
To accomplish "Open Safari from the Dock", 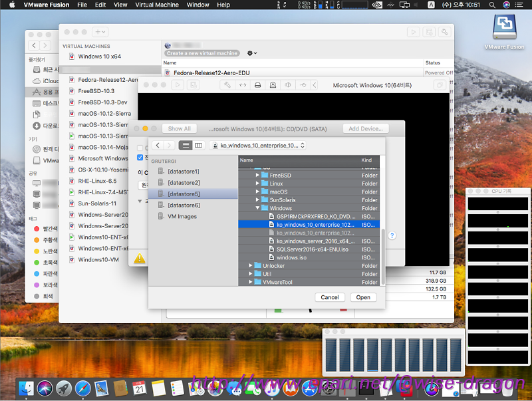I will (x=82, y=388).
